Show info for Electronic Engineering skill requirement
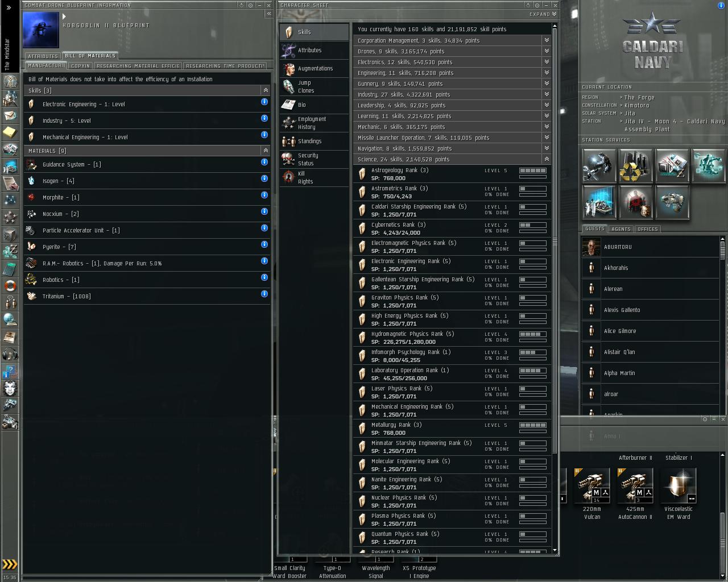This screenshot has height=582, width=728. (264, 102)
